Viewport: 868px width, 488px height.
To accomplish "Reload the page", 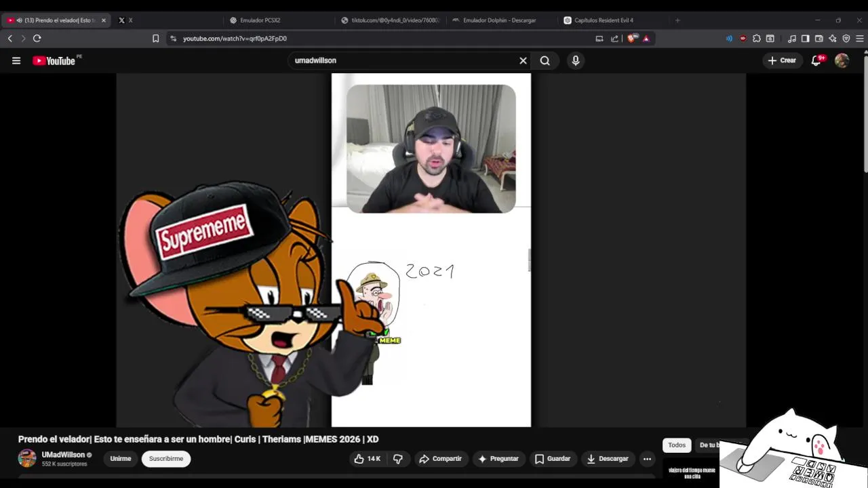I will [37, 39].
